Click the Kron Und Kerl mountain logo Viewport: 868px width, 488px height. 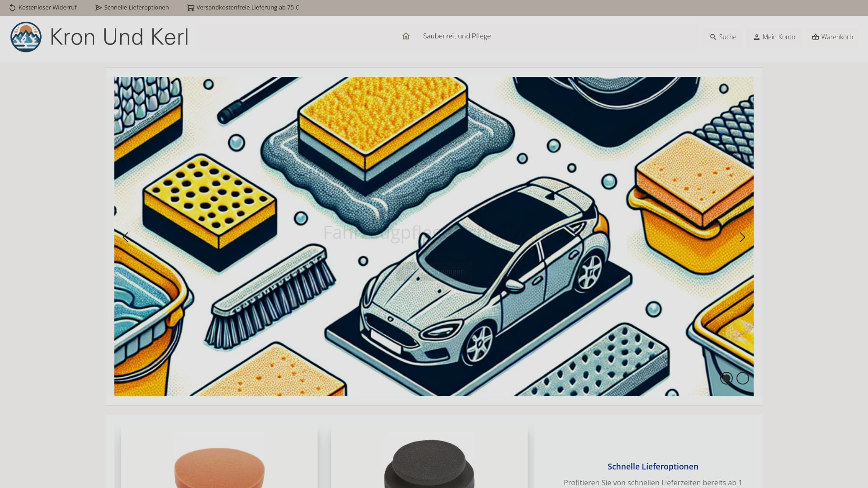[x=26, y=37]
